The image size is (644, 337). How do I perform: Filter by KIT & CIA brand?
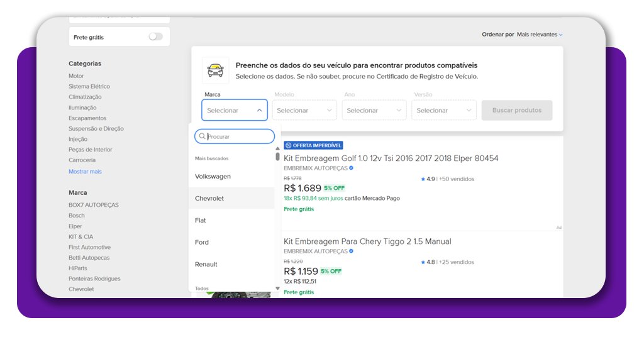tap(81, 237)
